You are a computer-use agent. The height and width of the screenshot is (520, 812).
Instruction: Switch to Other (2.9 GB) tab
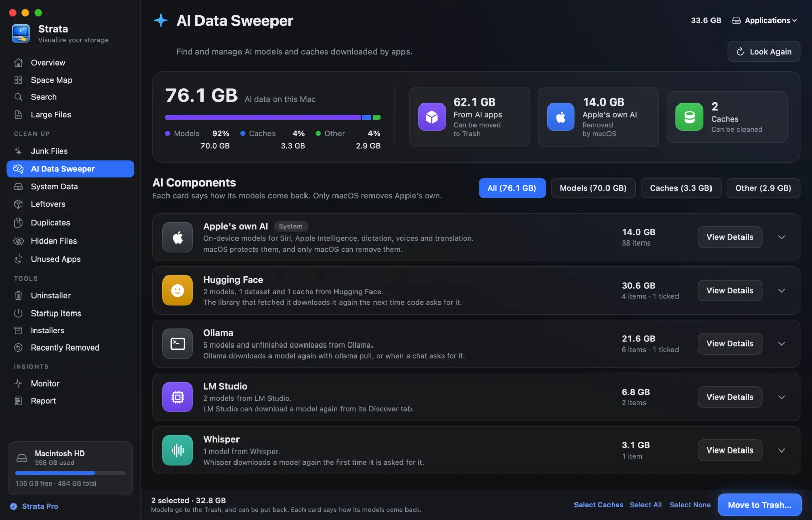click(763, 188)
